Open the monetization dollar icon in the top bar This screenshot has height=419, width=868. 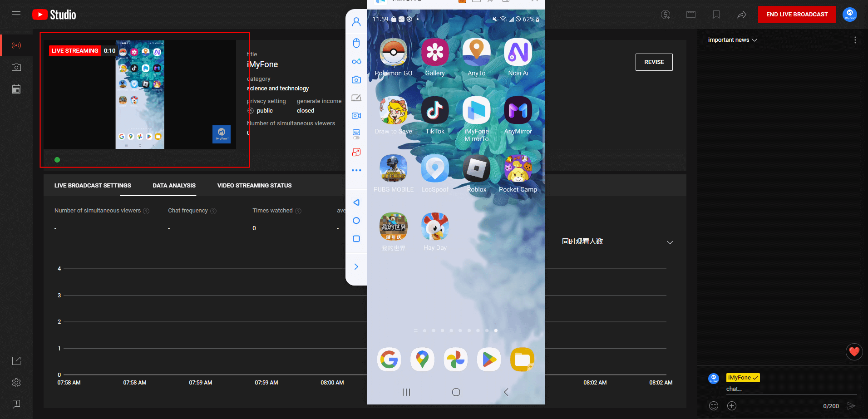click(666, 15)
